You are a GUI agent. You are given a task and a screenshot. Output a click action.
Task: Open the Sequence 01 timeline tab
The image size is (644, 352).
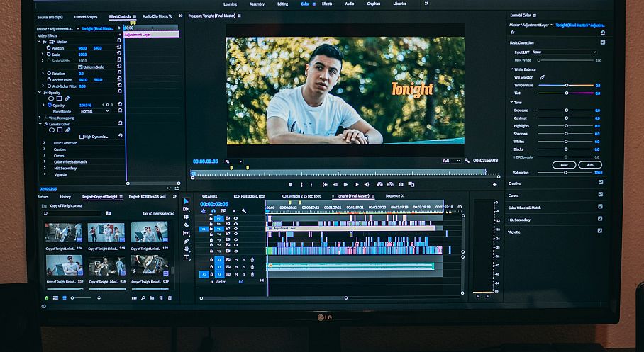point(394,196)
